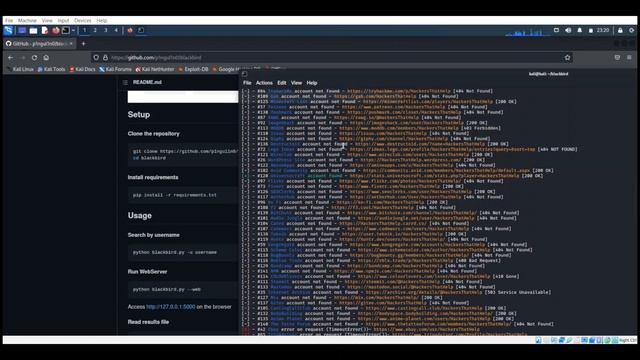Open the file manager panel icon
Viewport: 640px width, 360px height.
33,30
